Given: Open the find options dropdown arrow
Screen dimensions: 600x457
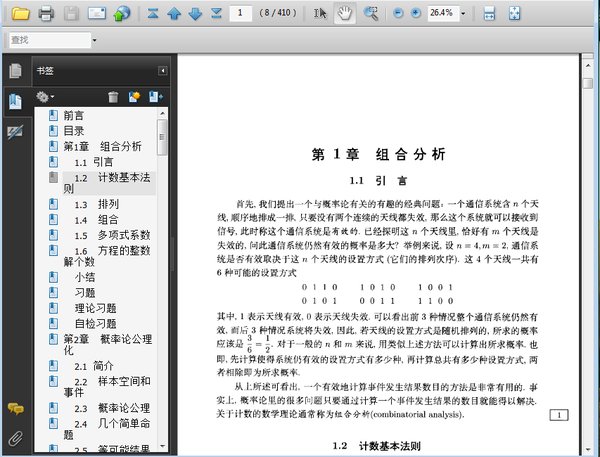Looking at the screenshot, I should (x=95, y=40).
